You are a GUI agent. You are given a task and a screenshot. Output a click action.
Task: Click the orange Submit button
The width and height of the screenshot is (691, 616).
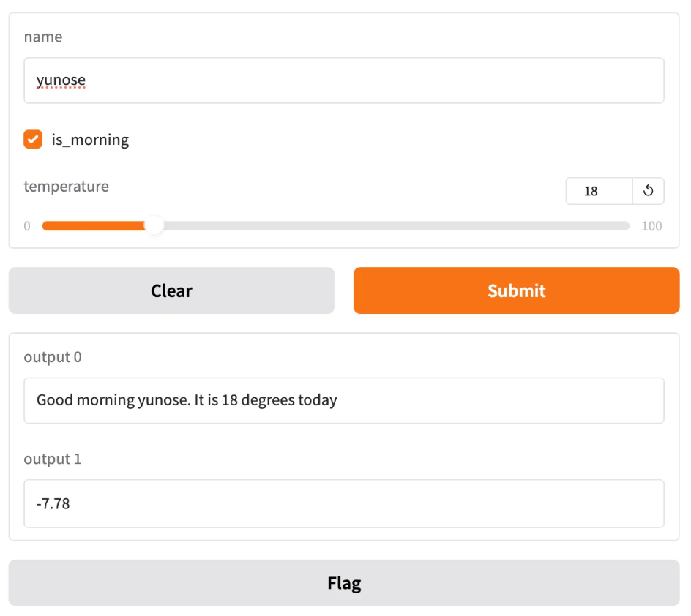(x=517, y=290)
